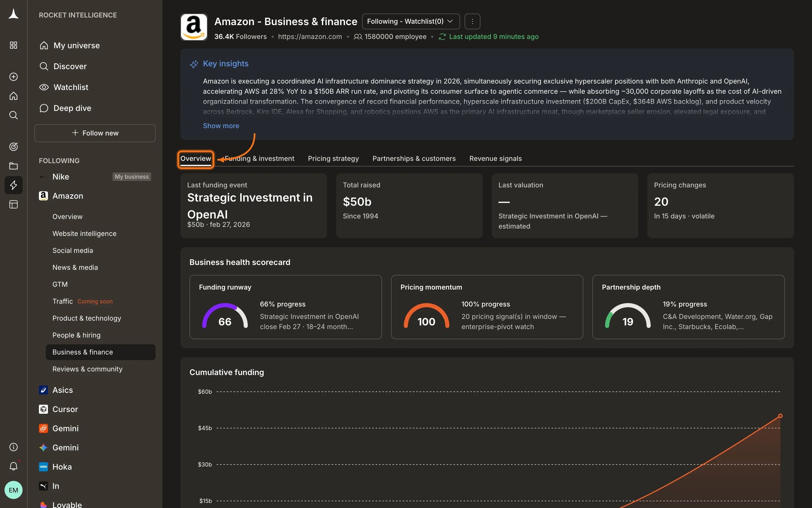Click the layout panel icon in the left rail
This screenshot has width=812, height=508.
pos(14,204)
